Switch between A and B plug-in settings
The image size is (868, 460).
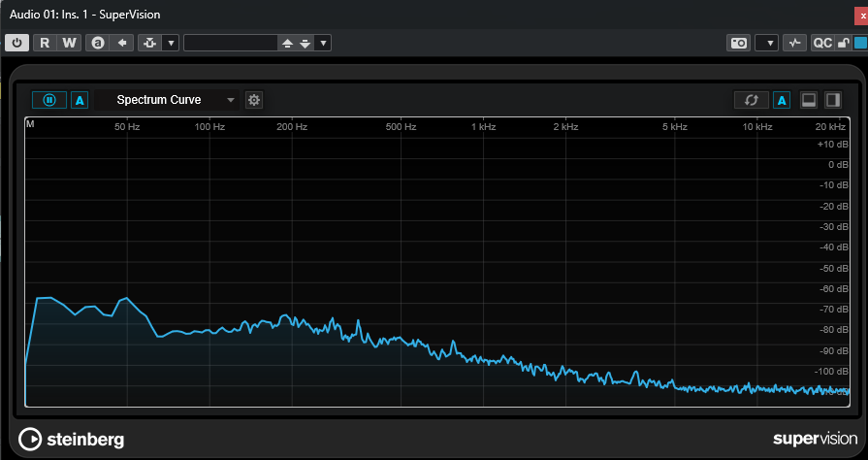[x=98, y=43]
